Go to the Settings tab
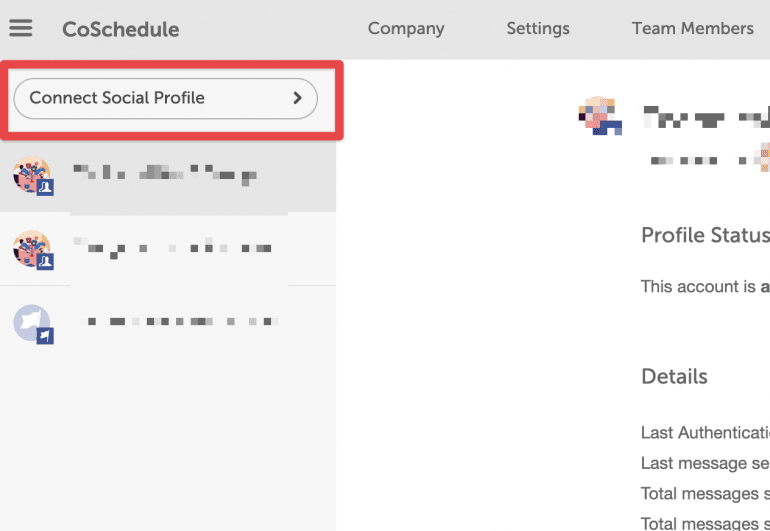The width and height of the screenshot is (770, 531). coord(538,28)
